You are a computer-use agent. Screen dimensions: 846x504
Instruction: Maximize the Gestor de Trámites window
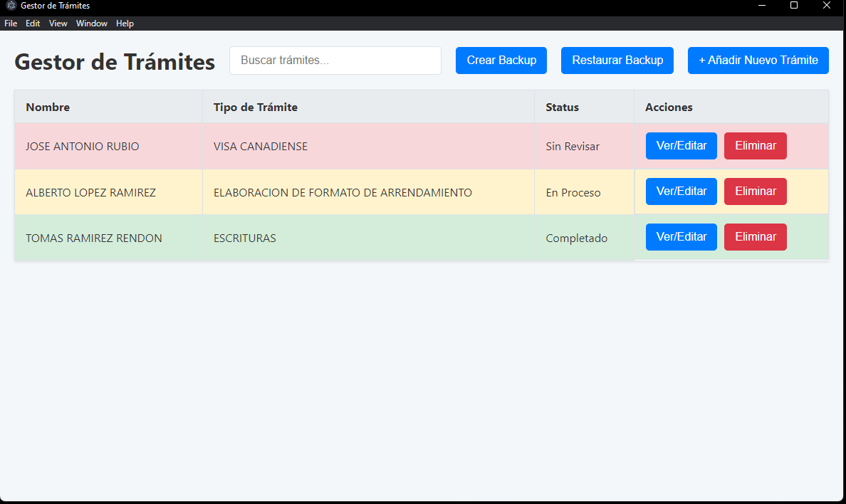click(794, 6)
